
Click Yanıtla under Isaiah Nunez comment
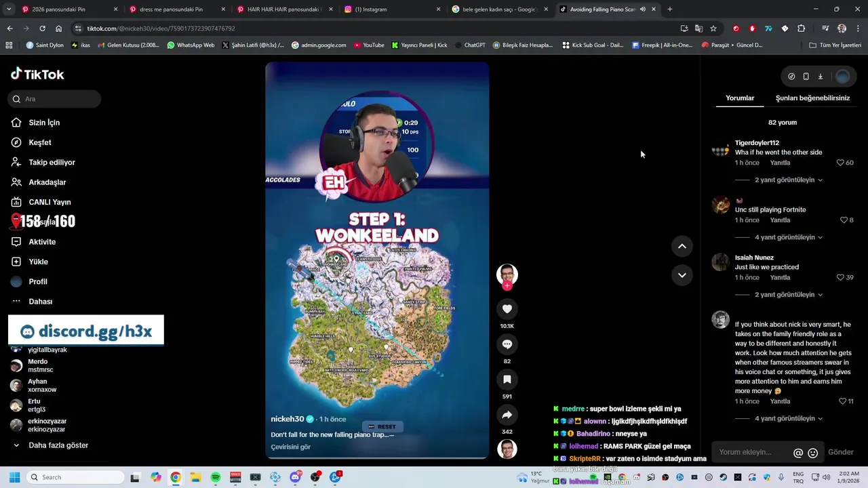pyautogui.click(x=780, y=277)
